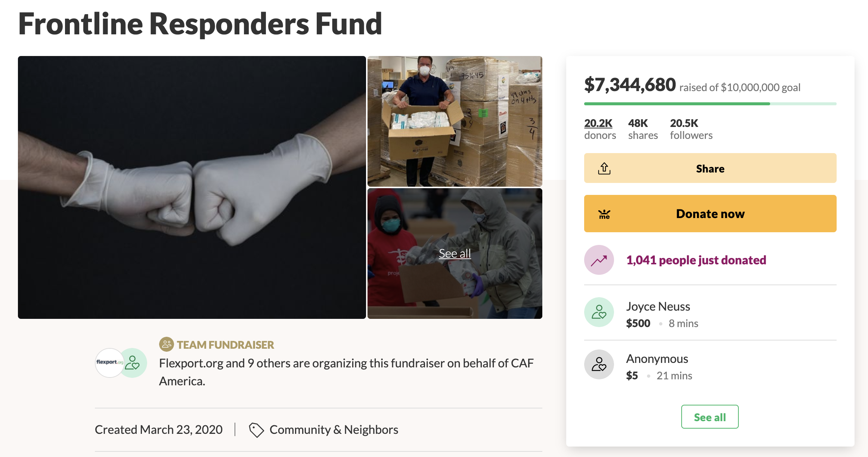Open the green See all donations button

710,417
